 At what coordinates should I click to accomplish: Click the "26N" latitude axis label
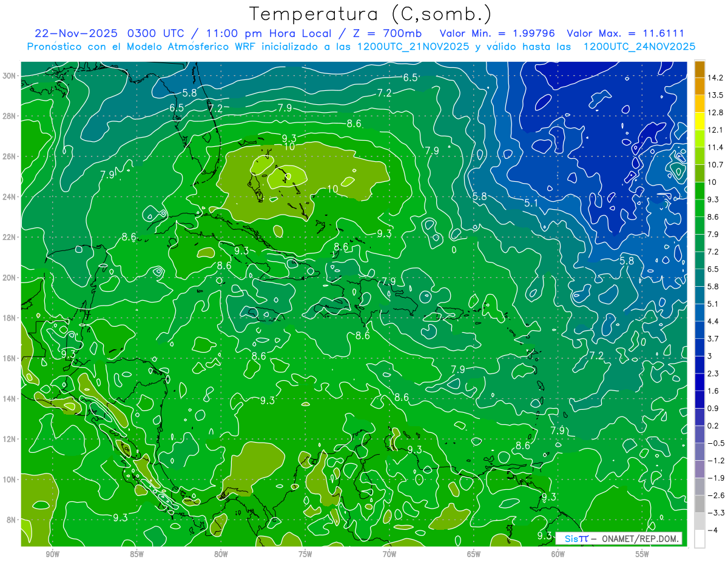tap(8, 156)
